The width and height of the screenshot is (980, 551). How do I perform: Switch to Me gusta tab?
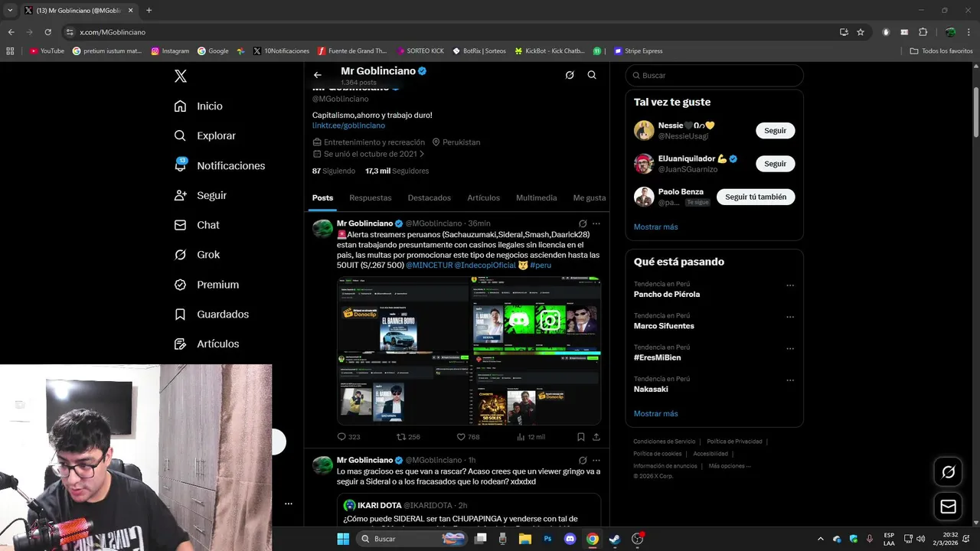[590, 197]
